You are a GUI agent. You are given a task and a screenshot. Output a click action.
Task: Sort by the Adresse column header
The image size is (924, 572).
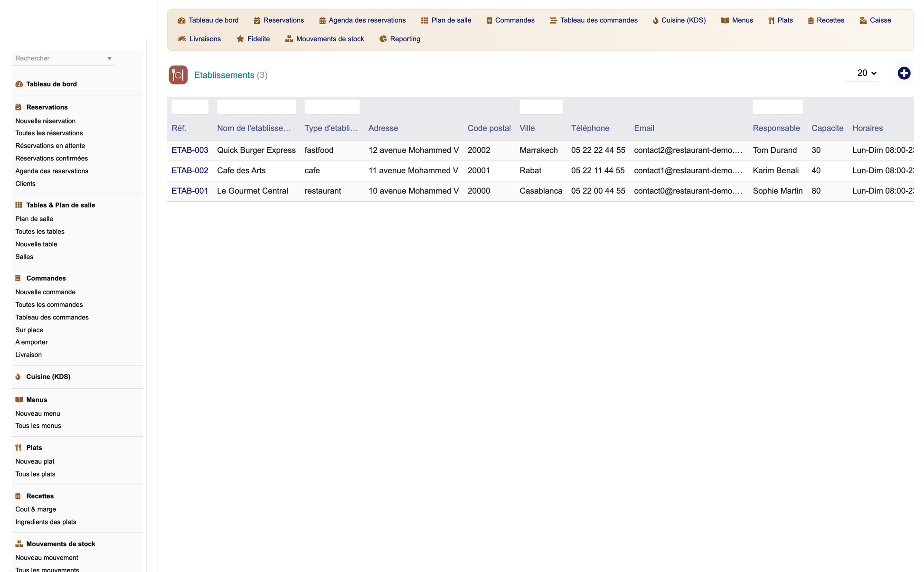pos(383,128)
